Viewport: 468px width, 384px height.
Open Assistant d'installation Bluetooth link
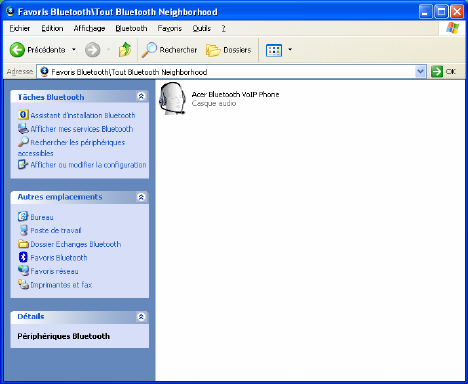click(83, 115)
